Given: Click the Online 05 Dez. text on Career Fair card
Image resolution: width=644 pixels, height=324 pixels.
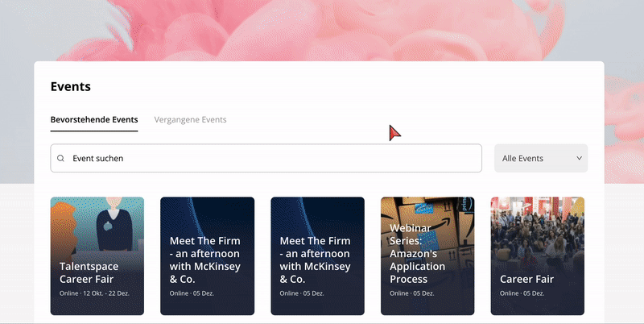Looking at the screenshot, I should [522, 293].
